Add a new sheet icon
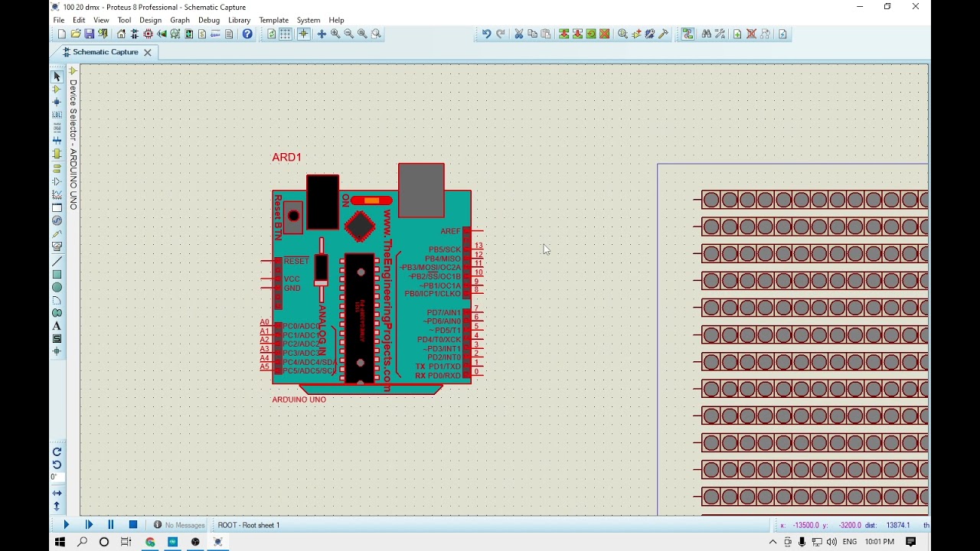Screen dimensions: 980x551 tap(737, 34)
